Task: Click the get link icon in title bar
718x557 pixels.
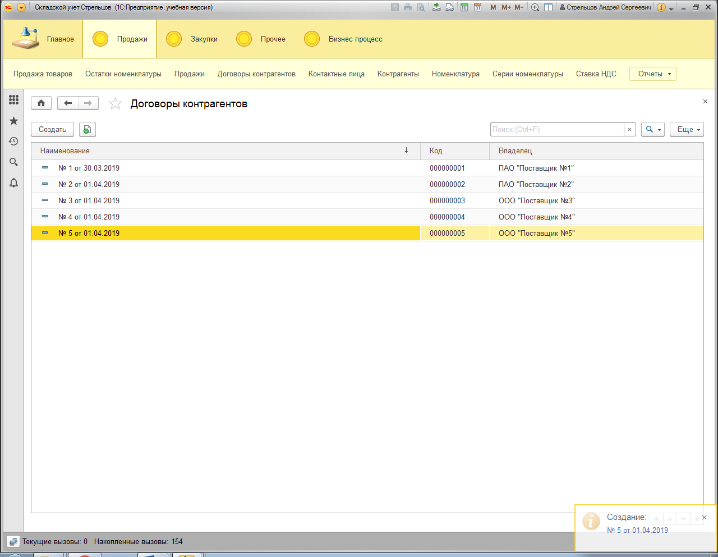Action: [x=436, y=7]
